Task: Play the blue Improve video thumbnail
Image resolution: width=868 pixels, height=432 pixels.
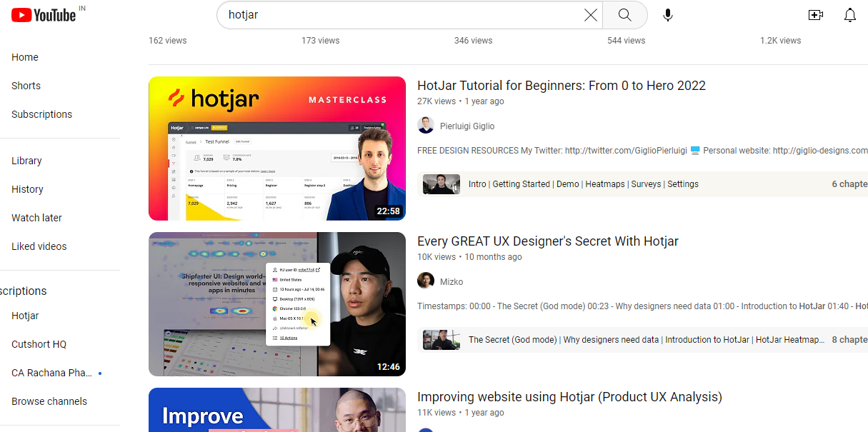Action: pos(277,410)
